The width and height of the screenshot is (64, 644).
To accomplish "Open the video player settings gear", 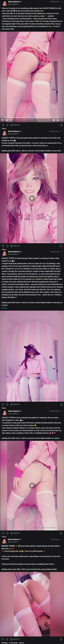I will coord(54,120).
